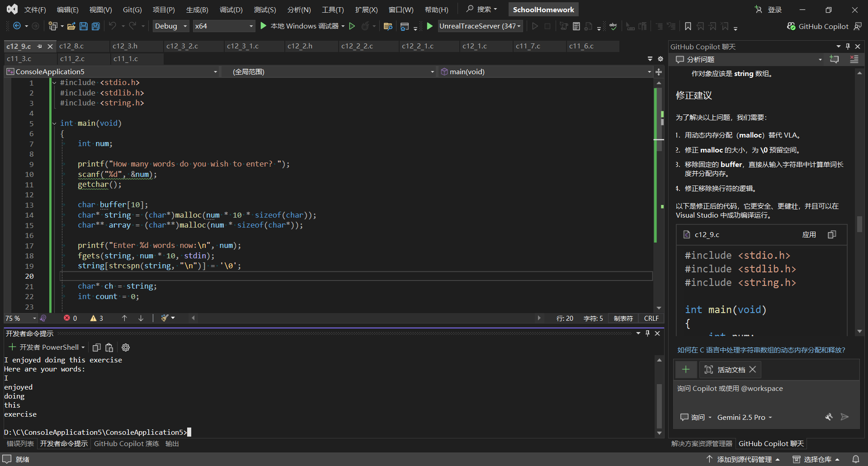Image resolution: width=868 pixels, height=466 pixels.
Task: Toggle pin on the c12_9.c tab
Action: (39, 46)
